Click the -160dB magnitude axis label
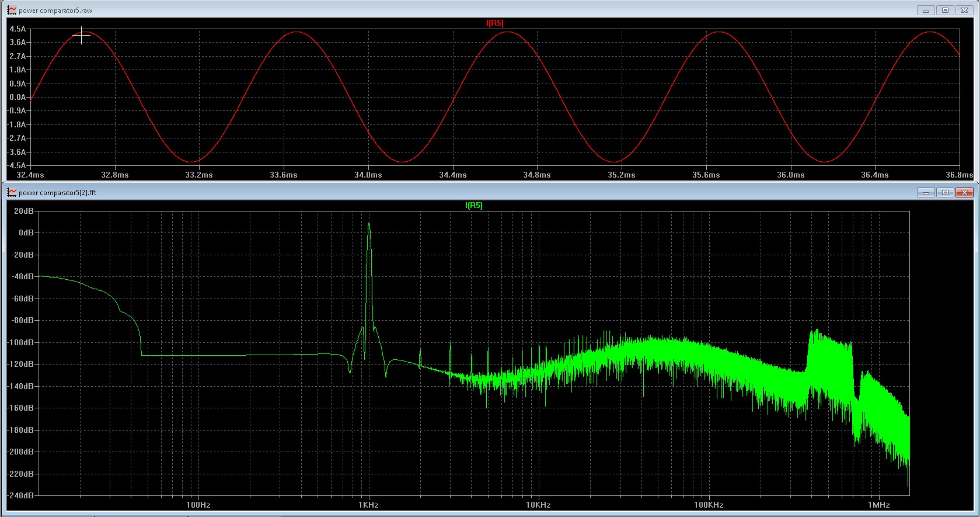Viewport: 980px width, 517px height. click(20, 408)
